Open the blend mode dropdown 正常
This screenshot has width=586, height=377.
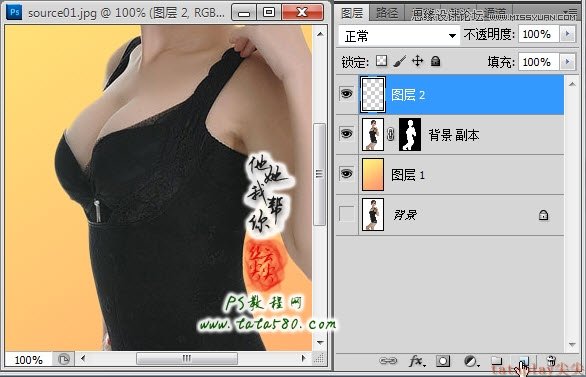pyautogui.click(x=399, y=36)
